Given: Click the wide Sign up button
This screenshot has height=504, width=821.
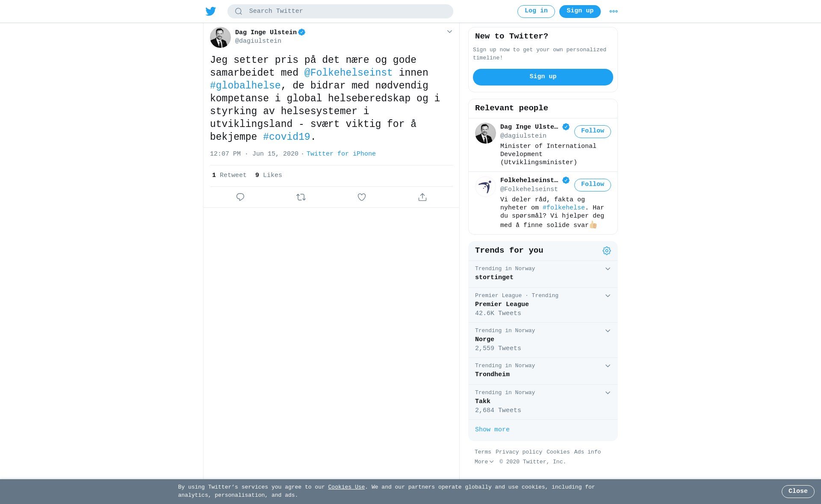Looking at the screenshot, I should (543, 77).
